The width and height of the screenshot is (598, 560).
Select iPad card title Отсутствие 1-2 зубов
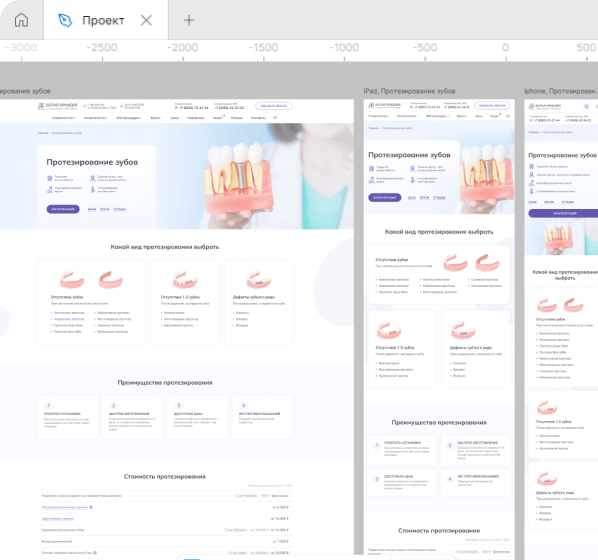coord(395,348)
